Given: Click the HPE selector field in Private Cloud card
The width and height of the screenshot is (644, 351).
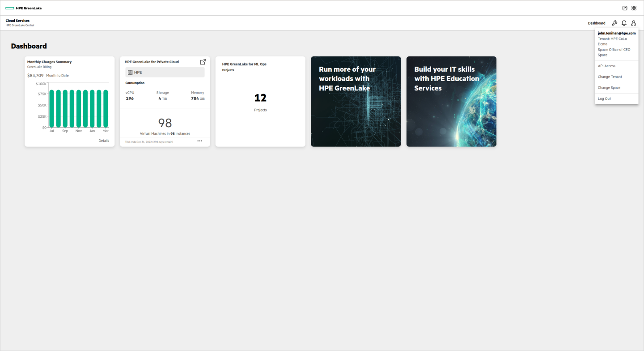Looking at the screenshot, I should tap(165, 72).
